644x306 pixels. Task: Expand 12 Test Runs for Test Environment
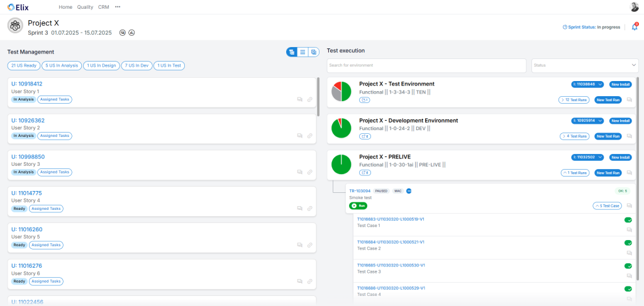(574, 100)
